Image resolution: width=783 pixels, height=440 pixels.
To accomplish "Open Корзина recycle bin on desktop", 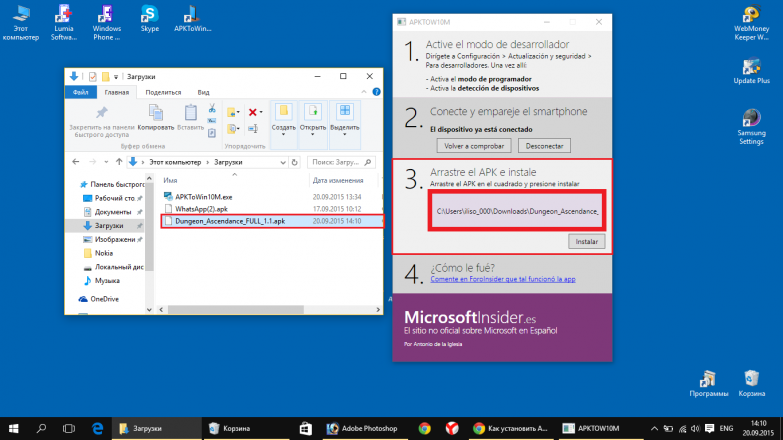I will click(x=751, y=384).
